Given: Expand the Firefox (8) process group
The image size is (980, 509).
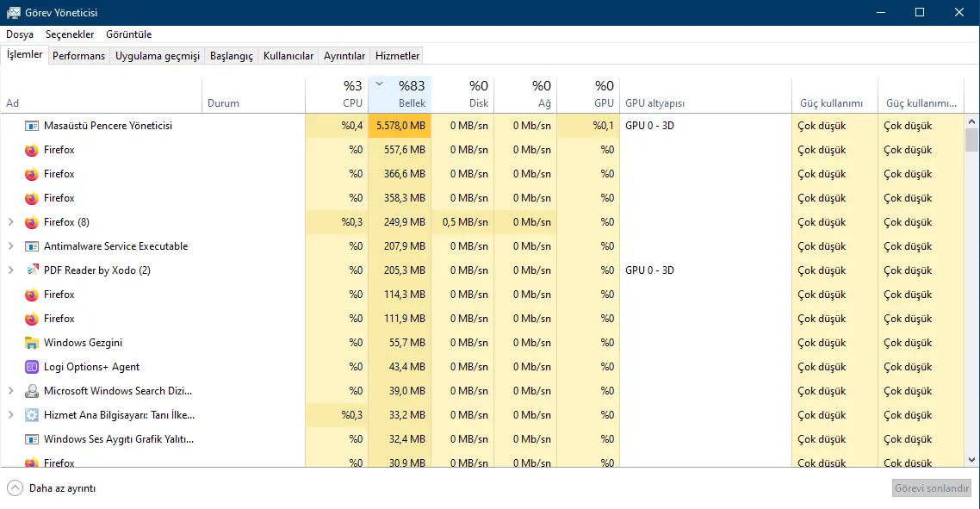Looking at the screenshot, I should [x=10, y=222].
